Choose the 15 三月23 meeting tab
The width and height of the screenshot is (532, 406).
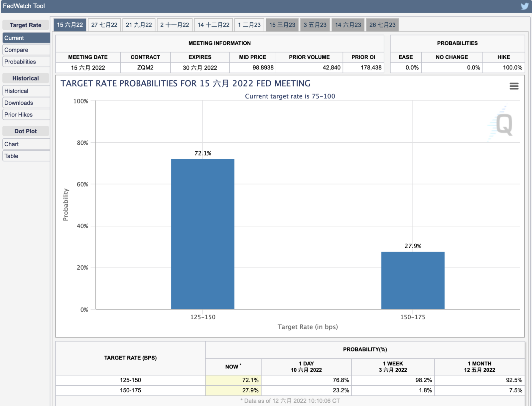[x=282, y=25]
